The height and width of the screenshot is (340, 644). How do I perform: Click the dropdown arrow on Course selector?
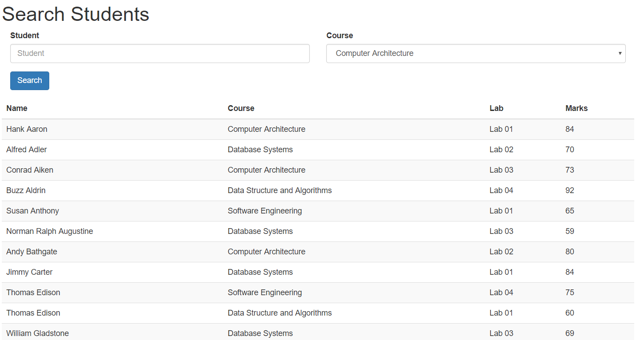620,53
